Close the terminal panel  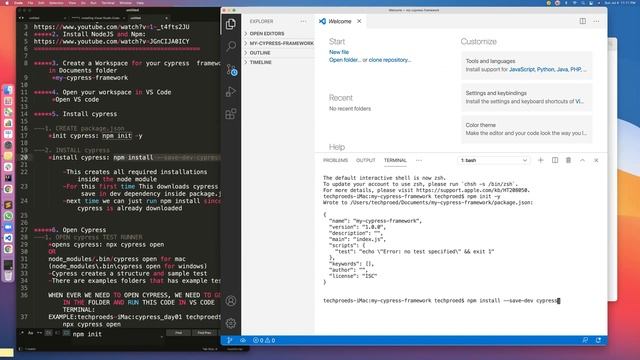pyautogui.click(x=596, y=160)
